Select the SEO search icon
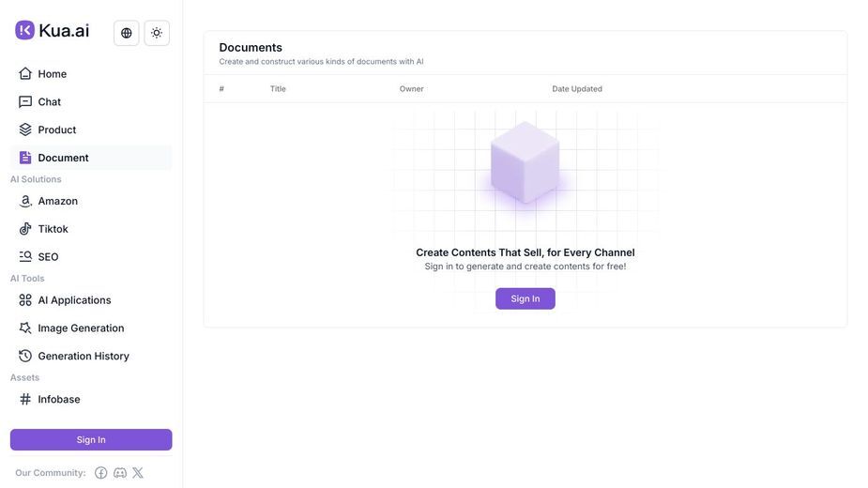This screenshot has width=868, height=488. click(x=25, y=256)
